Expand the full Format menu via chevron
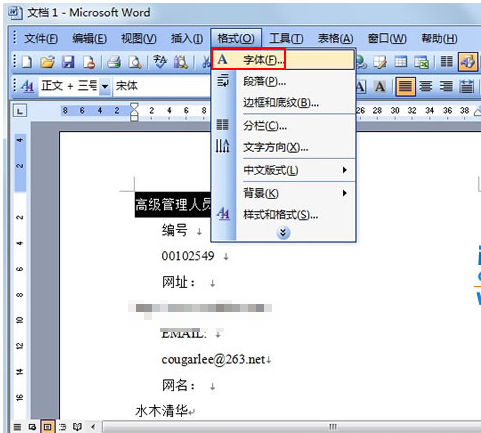 coord(283,232)
